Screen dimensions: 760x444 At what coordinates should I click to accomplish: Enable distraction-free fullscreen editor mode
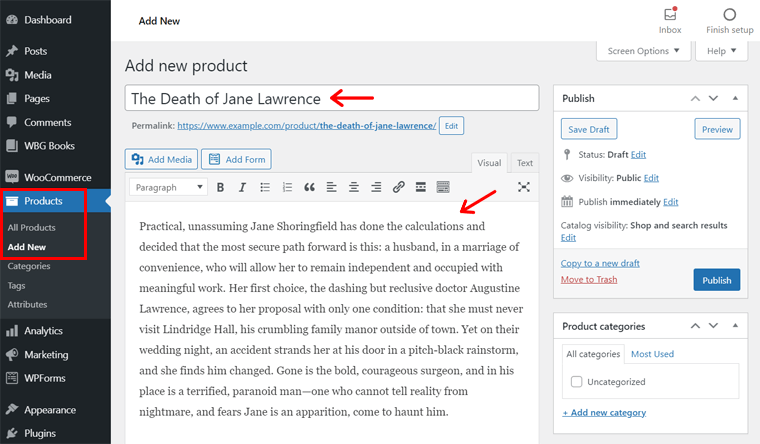[523, 187]
